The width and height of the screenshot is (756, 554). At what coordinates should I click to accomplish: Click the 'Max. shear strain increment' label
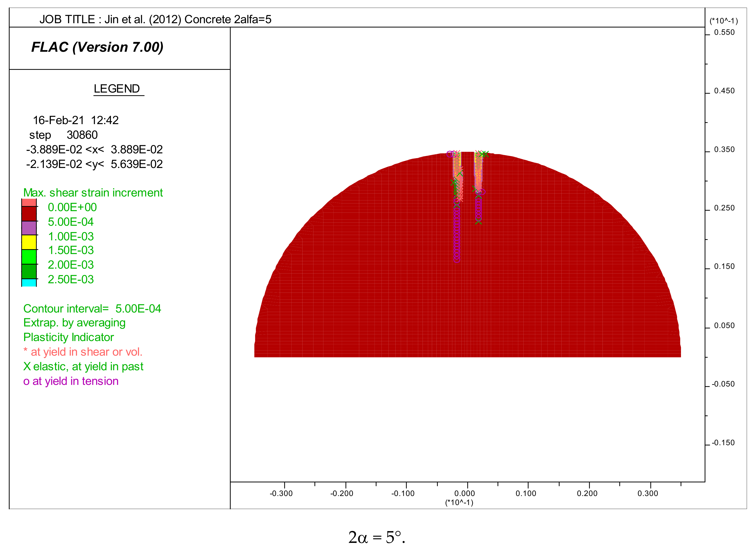tap(93, 193)
